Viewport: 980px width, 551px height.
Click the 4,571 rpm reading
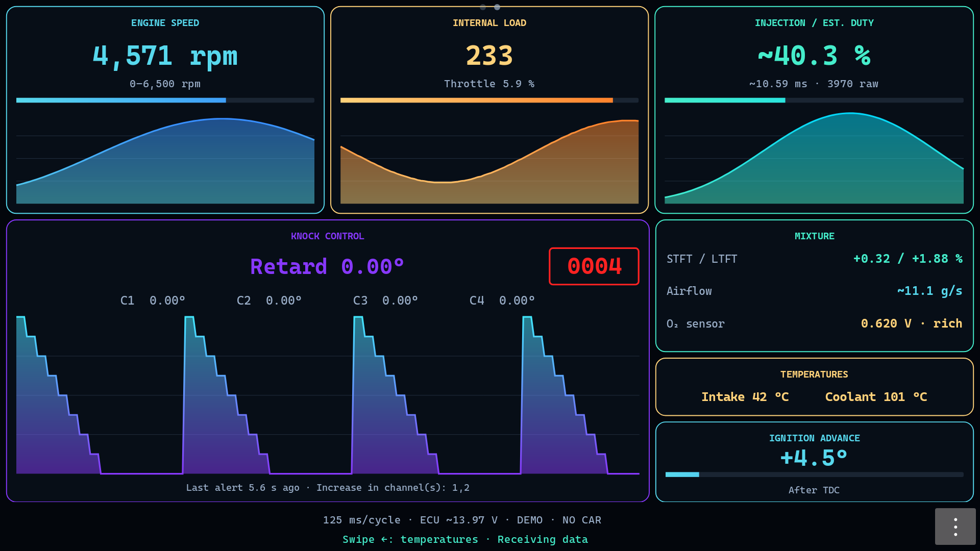pyautogui.click(x=165, y=56)
